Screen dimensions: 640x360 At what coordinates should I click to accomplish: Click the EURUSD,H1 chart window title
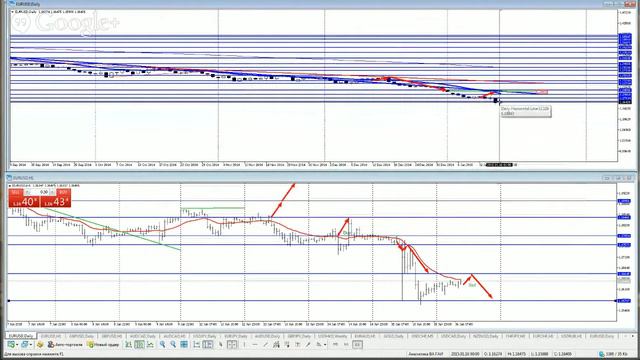click(23, 178)
